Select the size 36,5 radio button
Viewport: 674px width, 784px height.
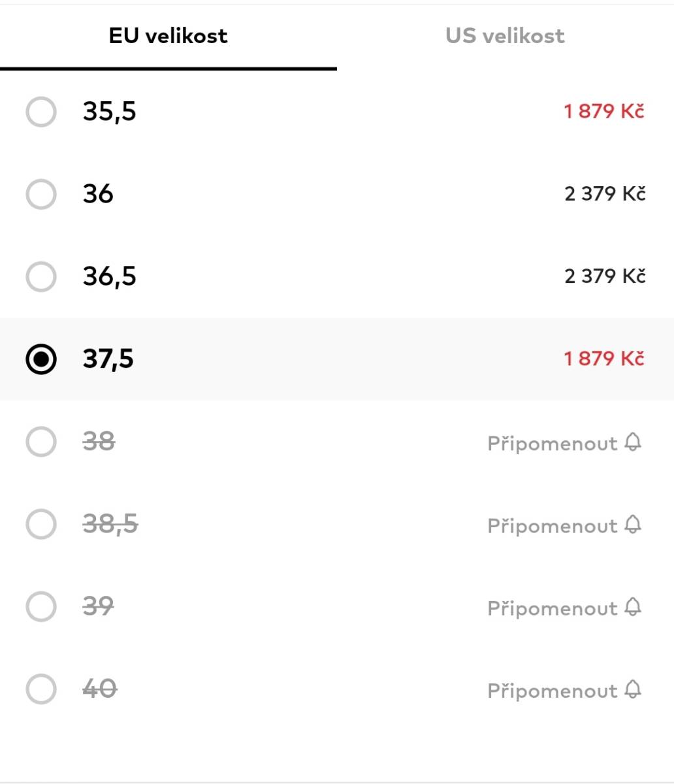click(41, 276)
